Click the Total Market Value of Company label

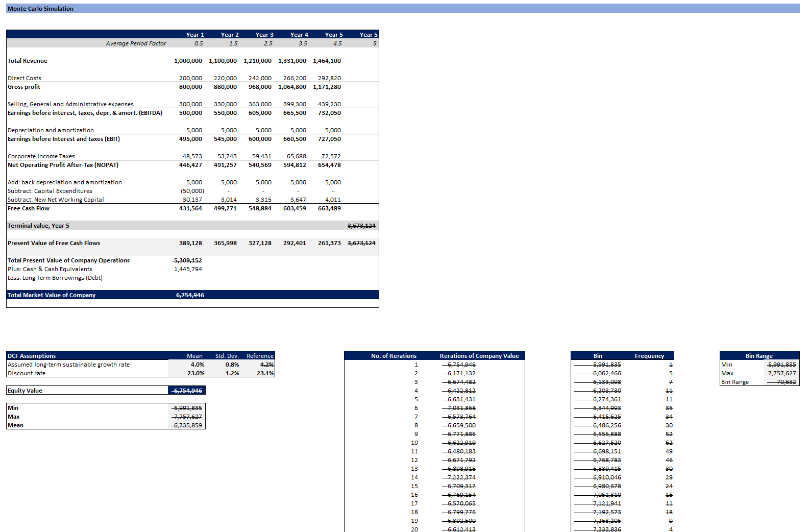(x=52, y=295)
